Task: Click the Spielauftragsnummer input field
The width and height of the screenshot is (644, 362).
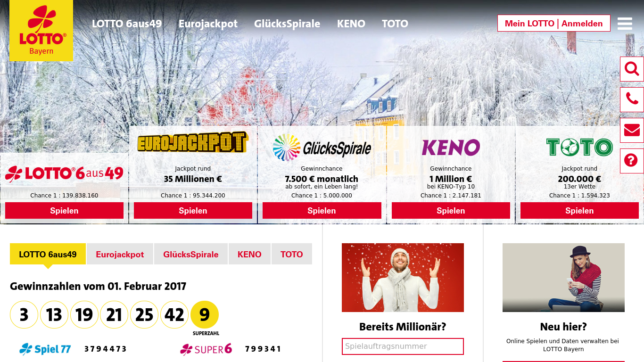Action: pos(403,346)
